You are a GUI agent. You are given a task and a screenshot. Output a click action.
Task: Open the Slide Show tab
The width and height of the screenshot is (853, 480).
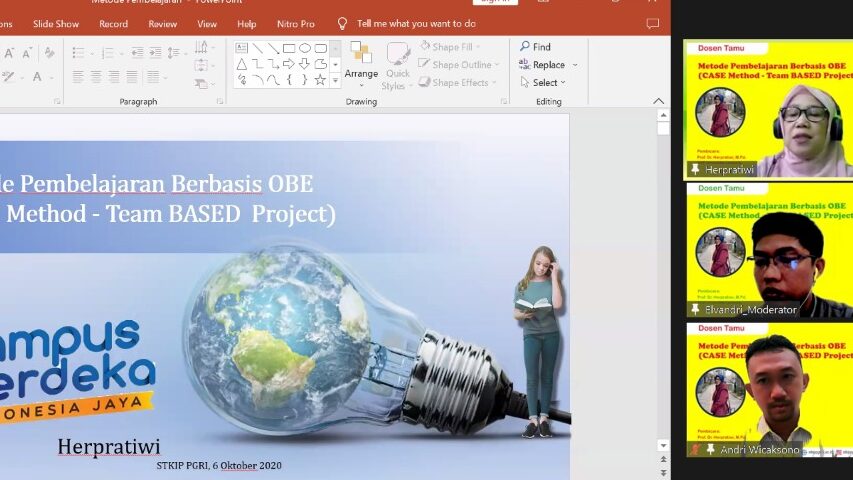click(55, 23)
